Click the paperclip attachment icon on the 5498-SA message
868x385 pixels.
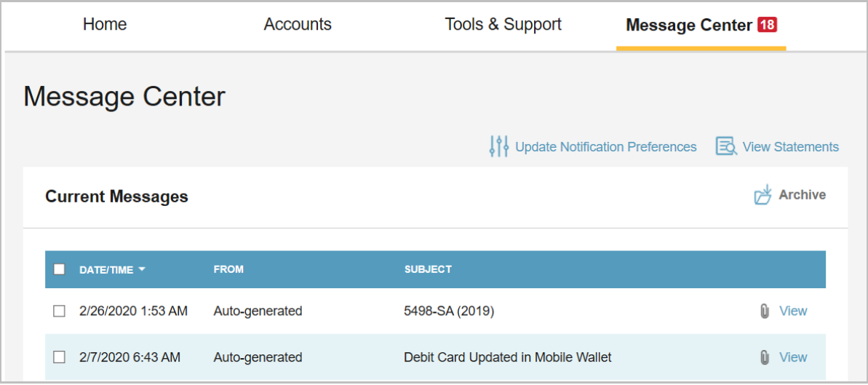tap(764, 311)
